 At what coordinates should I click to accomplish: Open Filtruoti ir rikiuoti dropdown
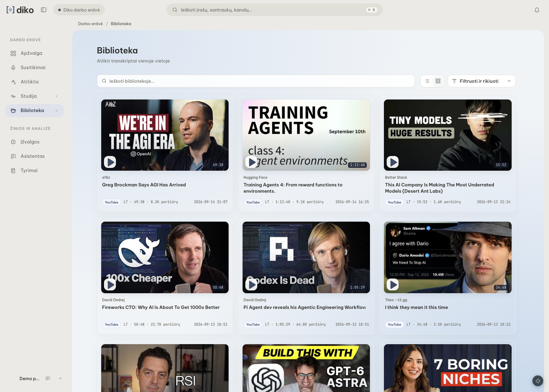(x=481, y=81)
